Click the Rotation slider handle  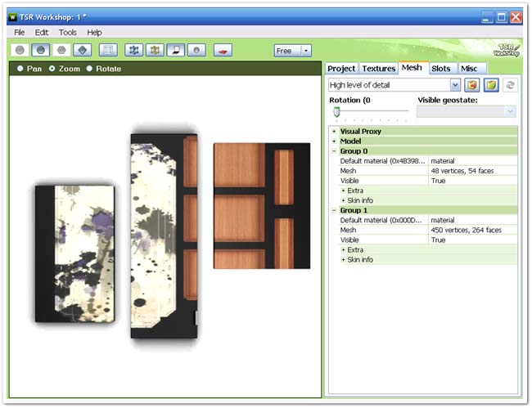tap(336, 111)
